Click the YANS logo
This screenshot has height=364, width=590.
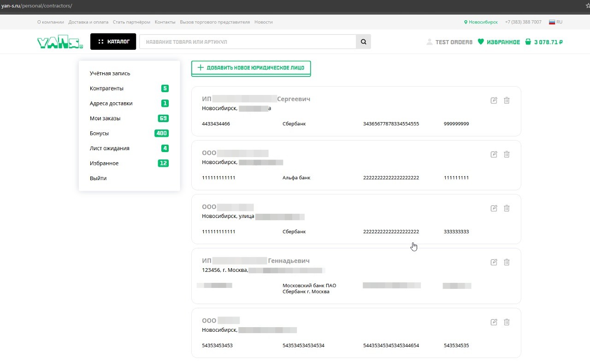[x=60, y=42]
